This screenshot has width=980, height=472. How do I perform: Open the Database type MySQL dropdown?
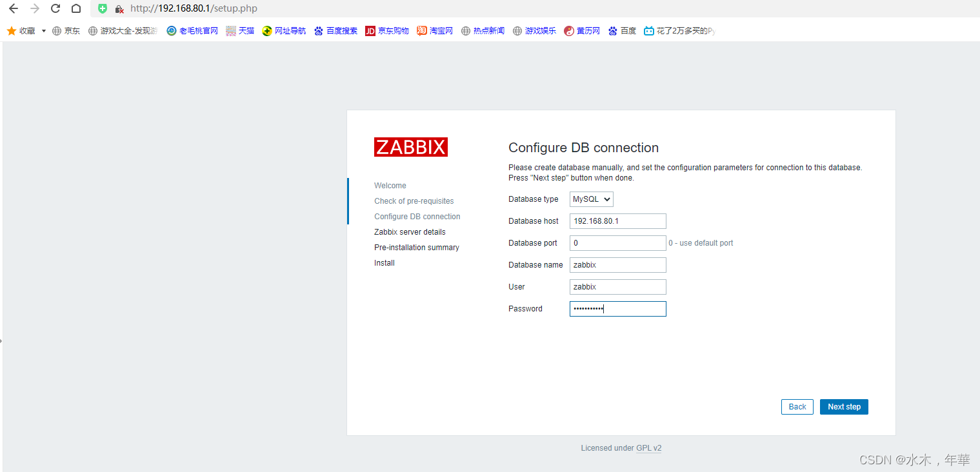[592, 199]
